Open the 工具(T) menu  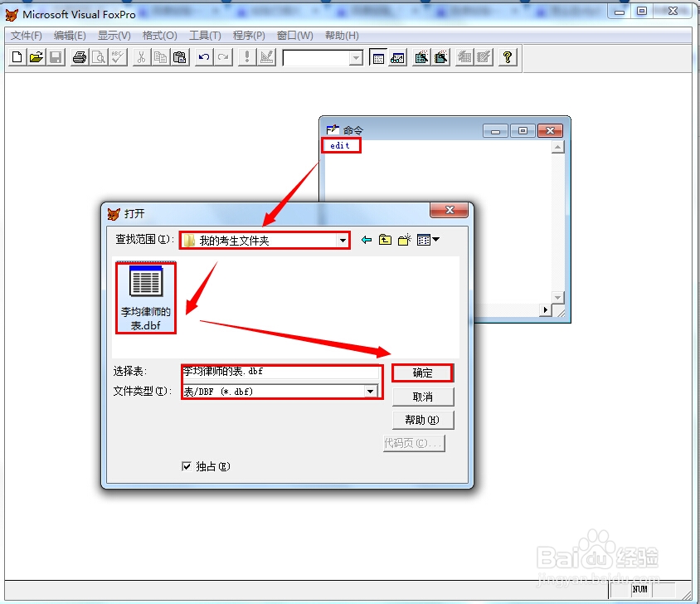(205, 36)
